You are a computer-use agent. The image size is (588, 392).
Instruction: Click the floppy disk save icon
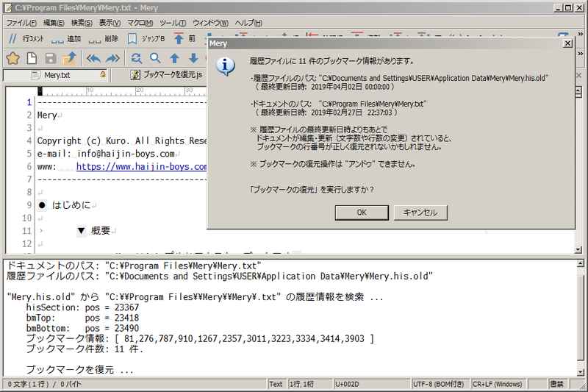pyautogui.click(x=50, y=58)
